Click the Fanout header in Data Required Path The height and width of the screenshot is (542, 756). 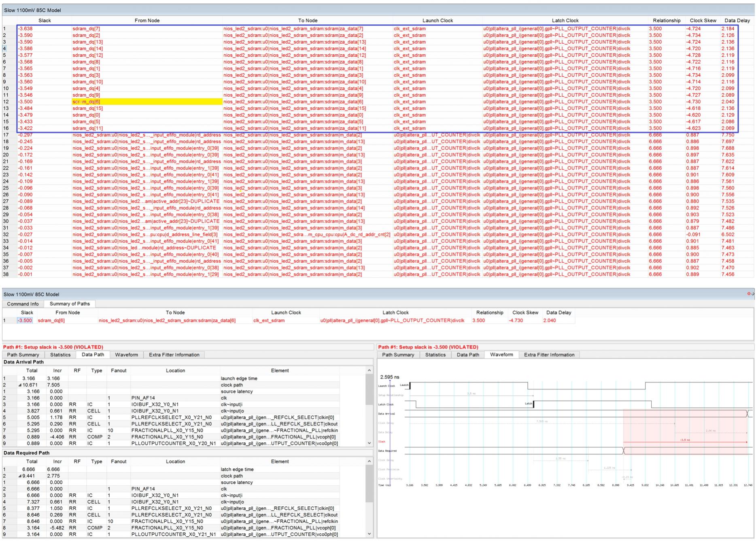119,461
